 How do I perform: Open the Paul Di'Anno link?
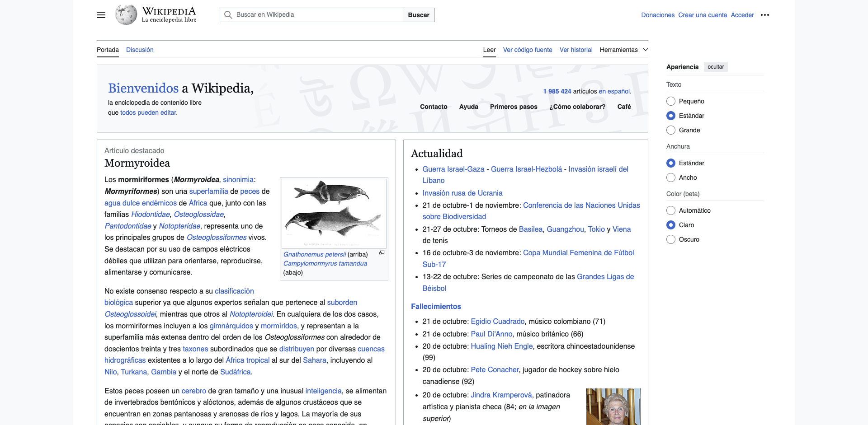coord(492,334)
